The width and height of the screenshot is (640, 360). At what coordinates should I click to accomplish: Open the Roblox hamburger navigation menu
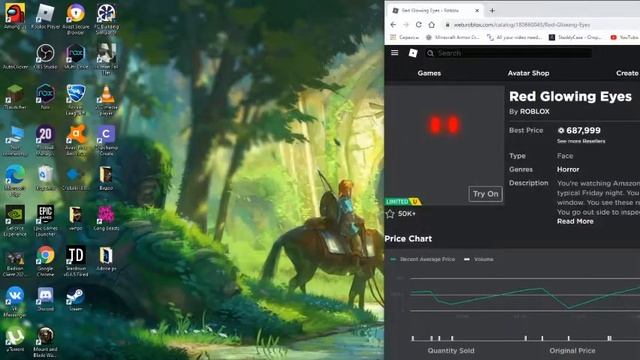[395, 53]
